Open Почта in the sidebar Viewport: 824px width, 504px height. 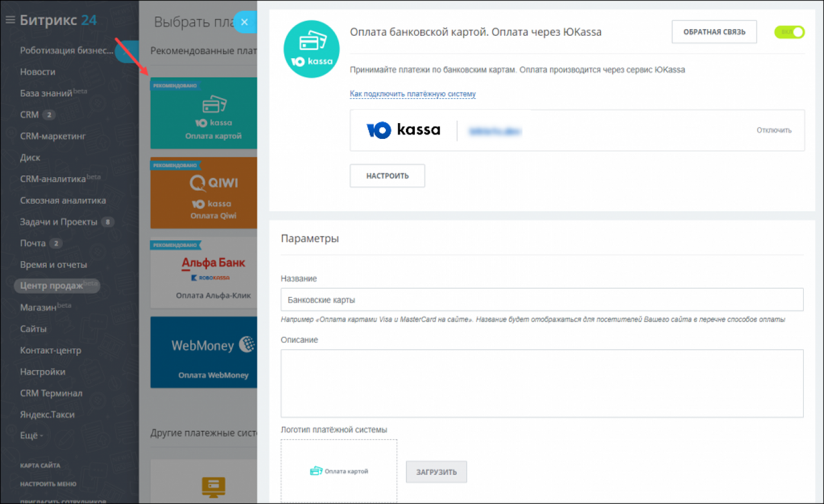click(33, 243)
